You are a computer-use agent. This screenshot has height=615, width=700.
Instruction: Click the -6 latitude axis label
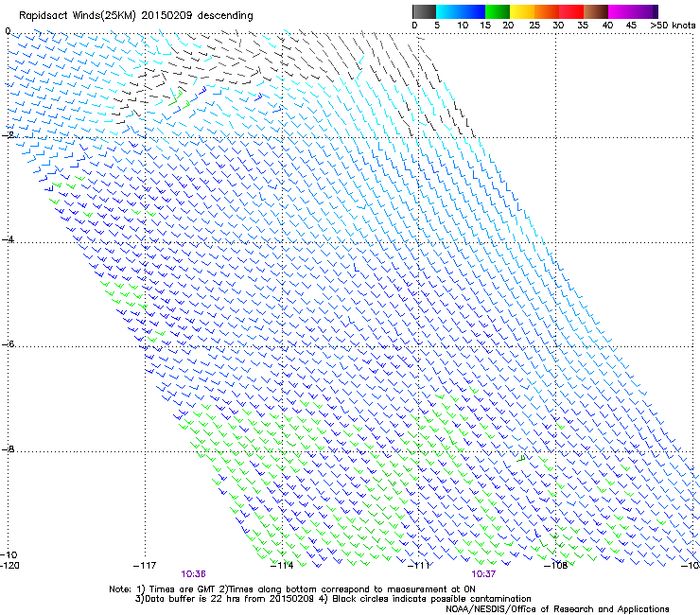(9, 344)
